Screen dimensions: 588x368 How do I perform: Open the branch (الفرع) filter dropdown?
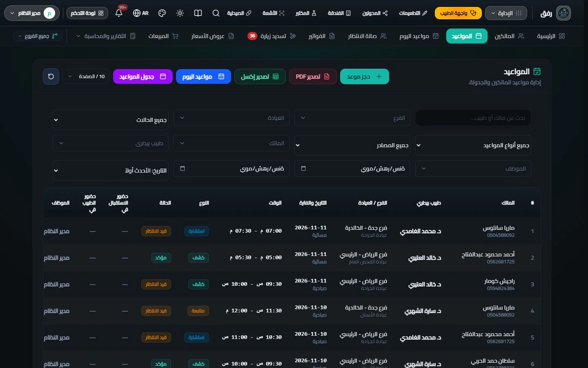[x=352, y=118]
